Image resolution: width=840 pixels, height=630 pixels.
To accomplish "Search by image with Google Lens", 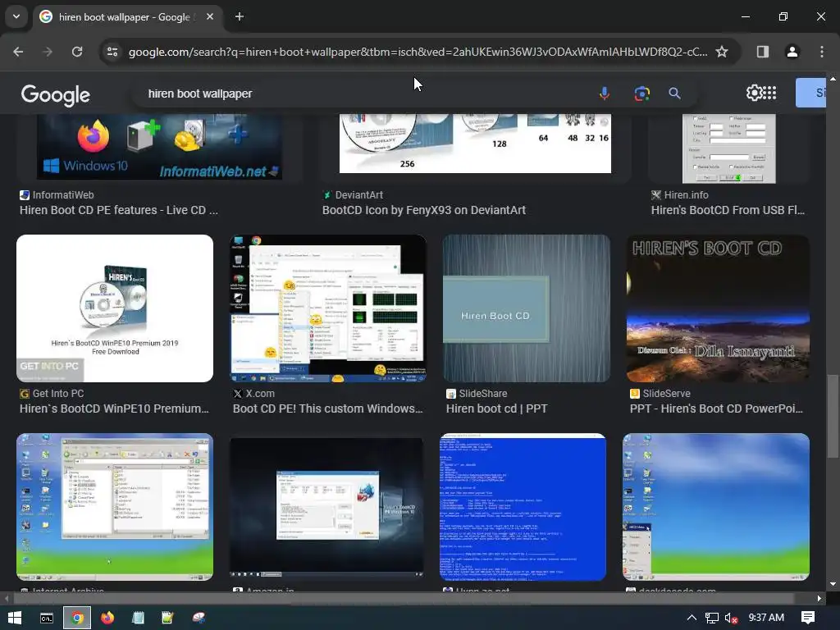I will (641, 94).
